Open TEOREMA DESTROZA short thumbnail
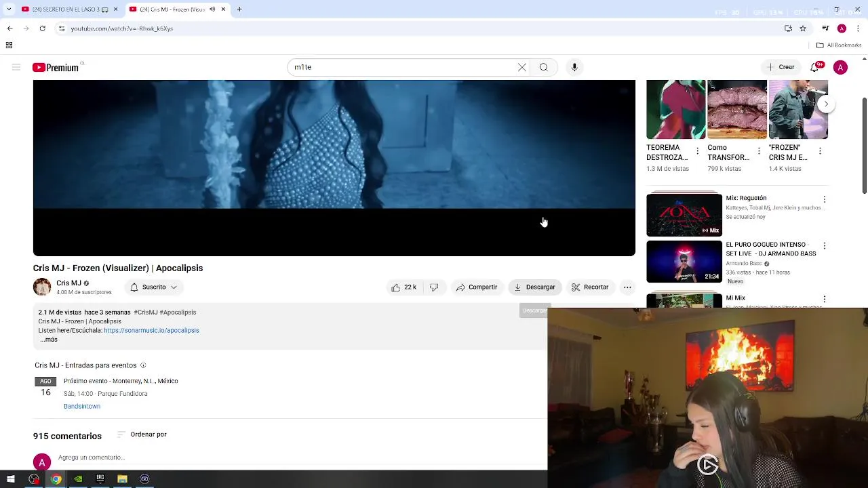The height and width of the screenshot is (488, 868). click(676, 110)
